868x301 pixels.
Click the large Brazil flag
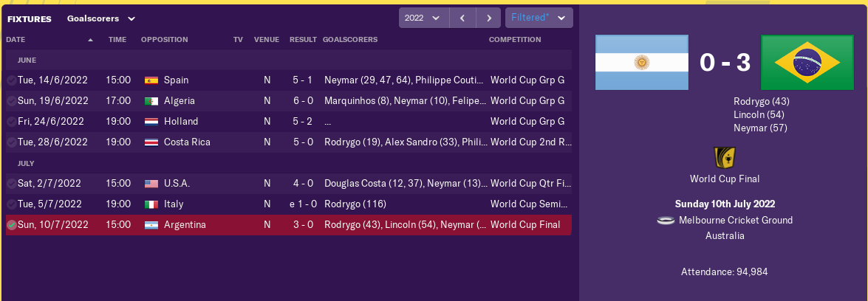tap(807, 63)
